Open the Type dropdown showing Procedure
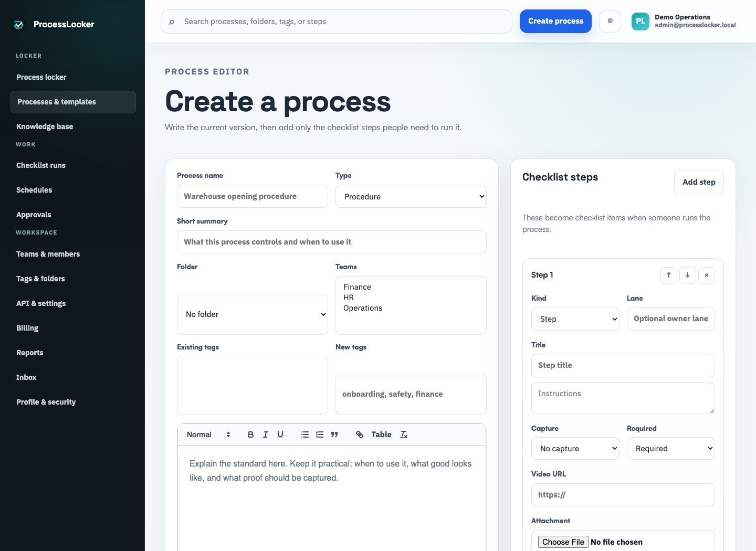The width and height of the screenshot is (756, 551). 411,196
